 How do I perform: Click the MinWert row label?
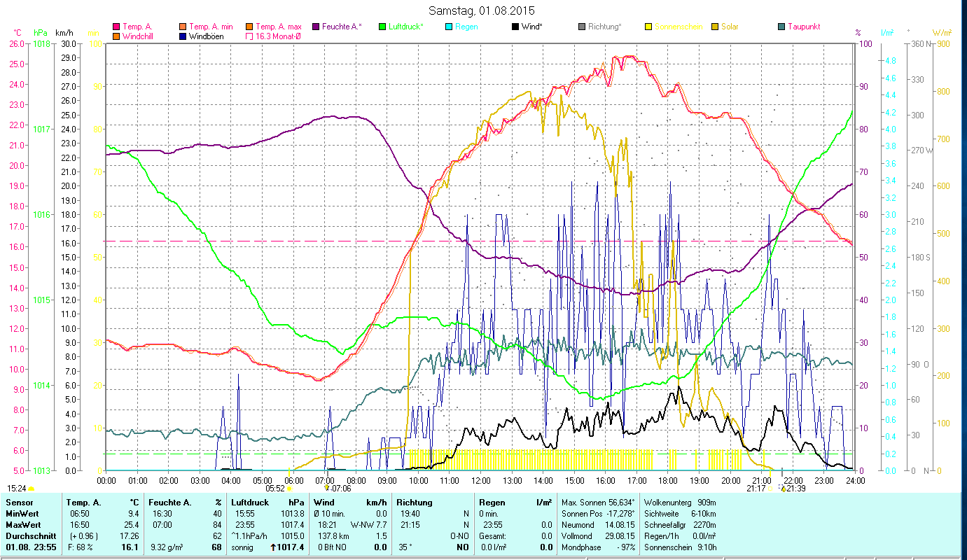(x=22, y=513)
